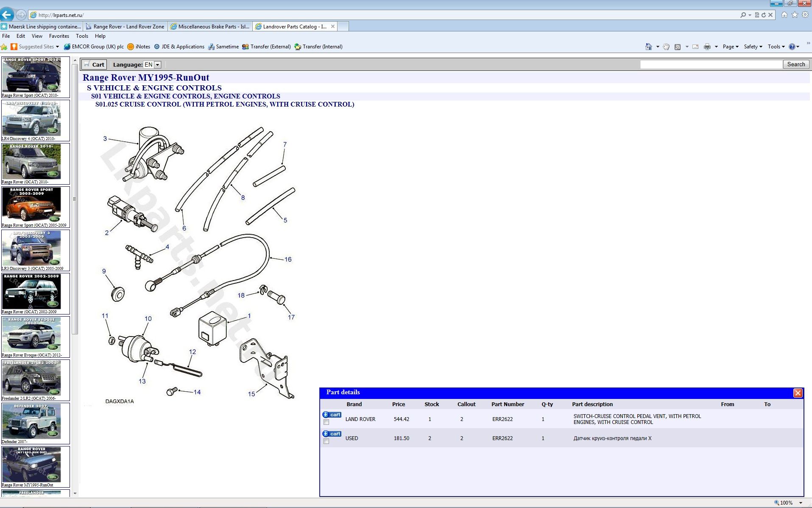Select Defender 2007- thumbnail
Viewport: 812px width, 508px height.
pos(35,424)
